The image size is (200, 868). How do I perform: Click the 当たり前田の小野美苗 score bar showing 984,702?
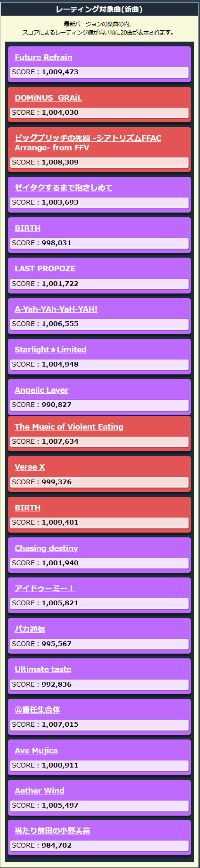click(99, 845)
